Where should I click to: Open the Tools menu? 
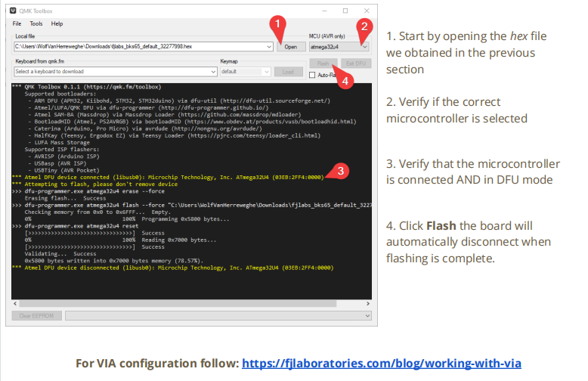point(36,23)
